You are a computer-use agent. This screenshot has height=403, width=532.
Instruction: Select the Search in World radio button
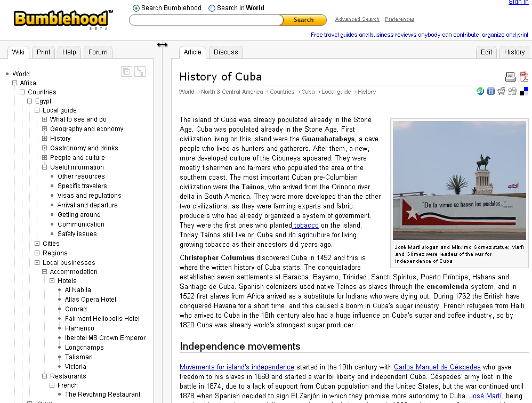pos(212,8)
